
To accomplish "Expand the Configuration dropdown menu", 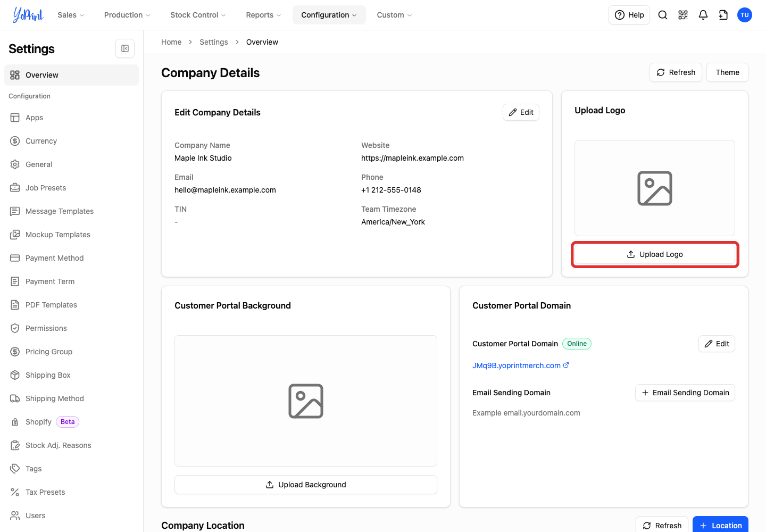I will (x=329, y=15).
